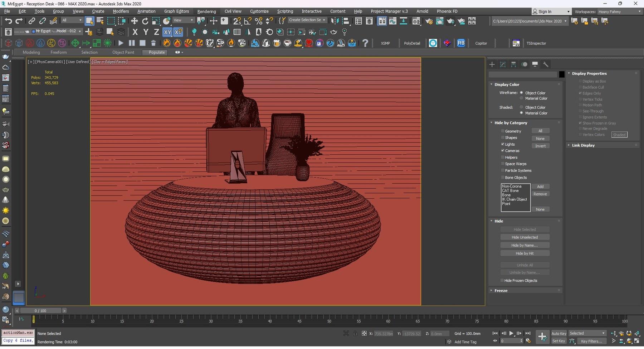Click the RB plugin icon

pyautogui.click(x=461, y=43)
